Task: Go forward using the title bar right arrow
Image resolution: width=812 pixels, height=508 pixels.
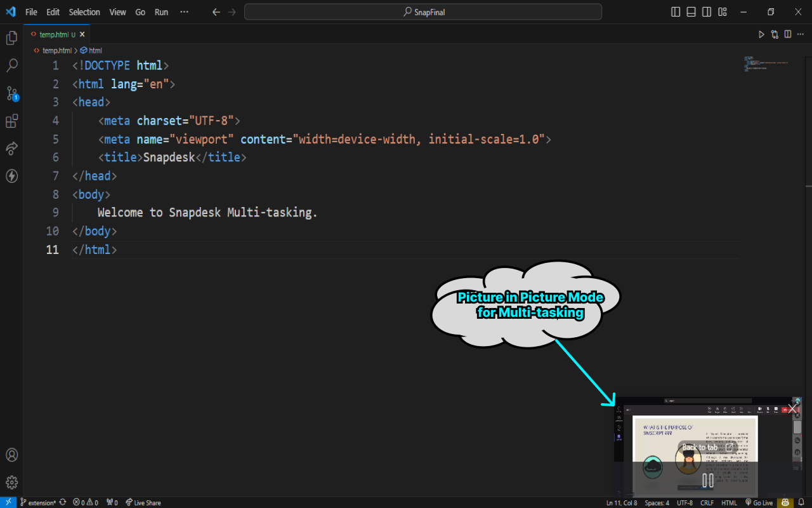Action: pos(232,11)
